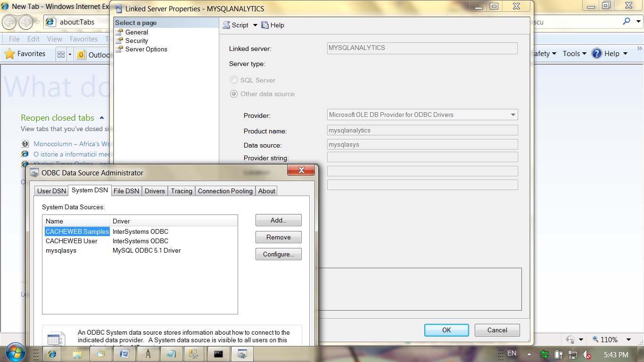Open the O istorie a informaticii link
644x362 pixels.
pos(72,154)
